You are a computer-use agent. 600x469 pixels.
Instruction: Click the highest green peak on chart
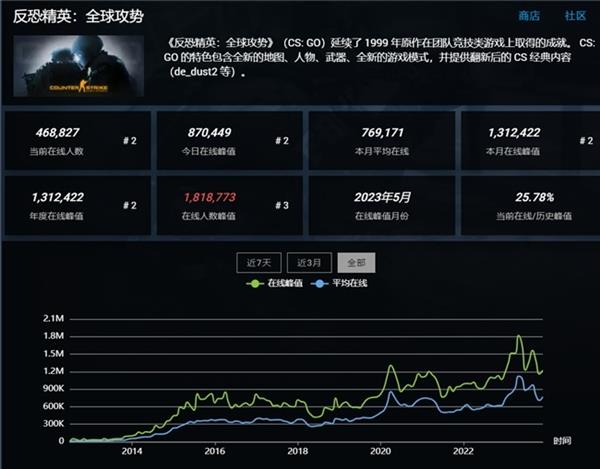[x=519, y=336]
